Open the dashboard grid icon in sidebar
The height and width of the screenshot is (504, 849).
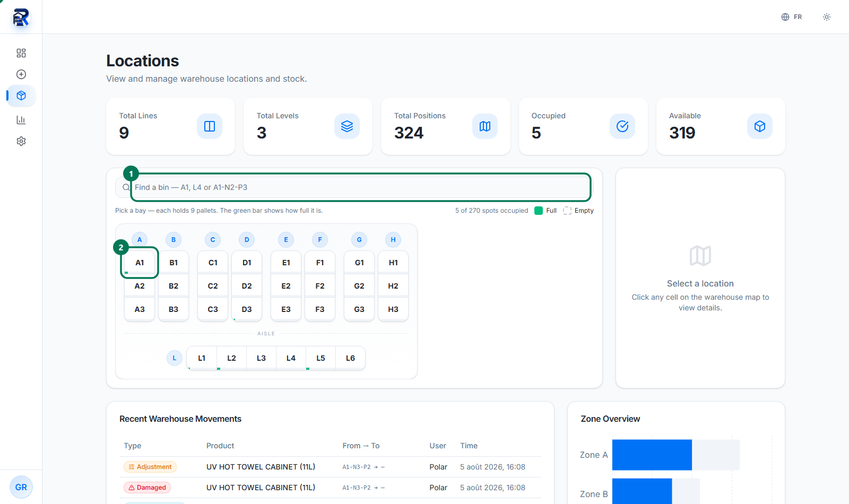21,53
